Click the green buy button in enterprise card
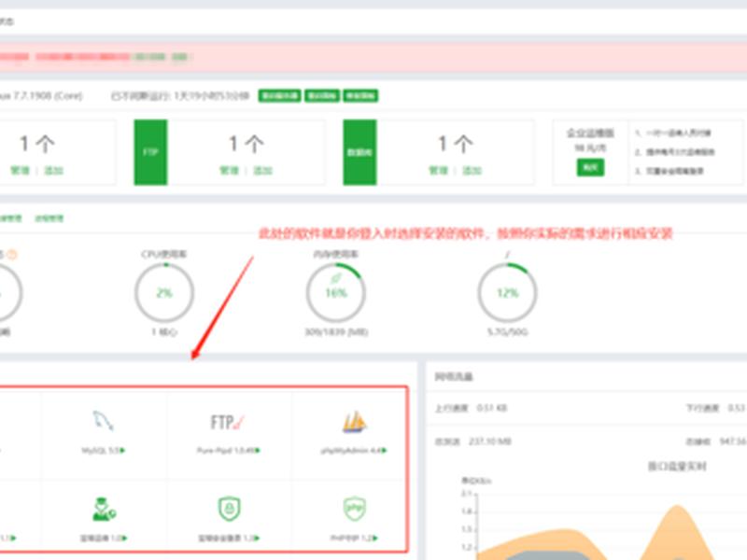The image size is (747, 560). [590, 168]
